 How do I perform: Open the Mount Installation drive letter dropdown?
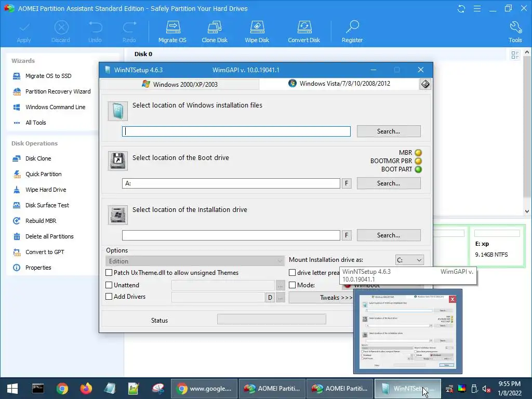click(409, 260)
